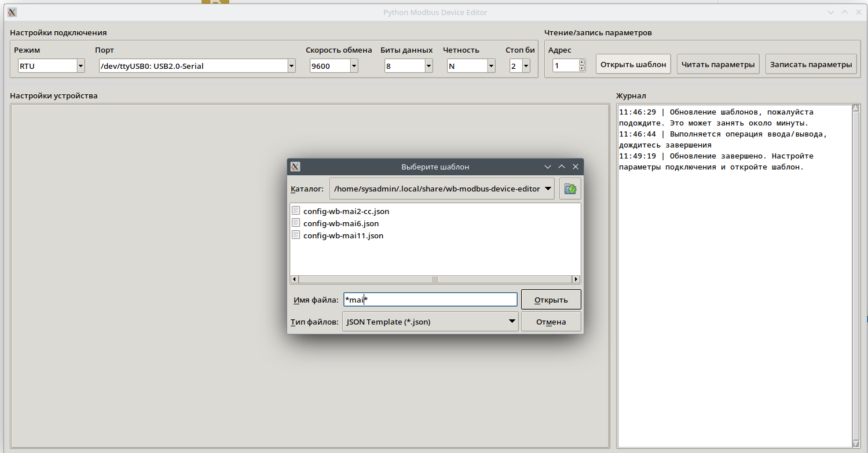
Task: Select file icon of config-wb-mai11.json
Action: tap(296, 235)
